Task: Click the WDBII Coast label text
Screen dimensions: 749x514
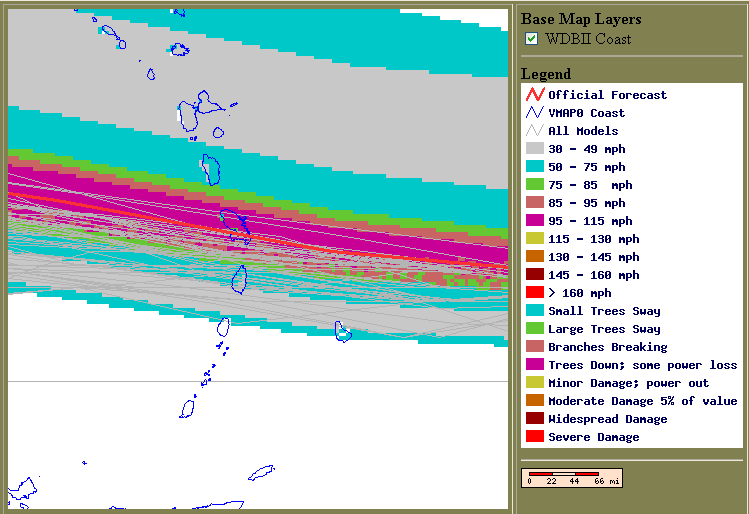Action: (x=588, y=39)
